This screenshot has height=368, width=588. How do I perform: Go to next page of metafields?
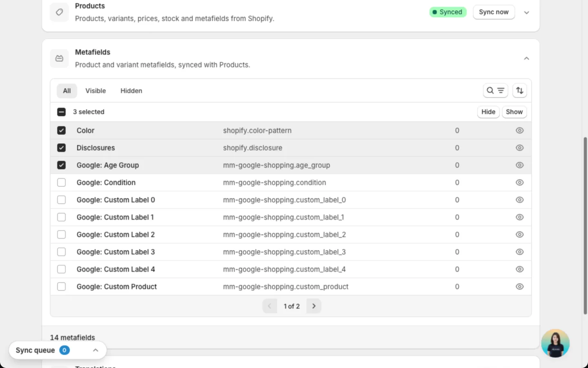[x=314, y=306]
